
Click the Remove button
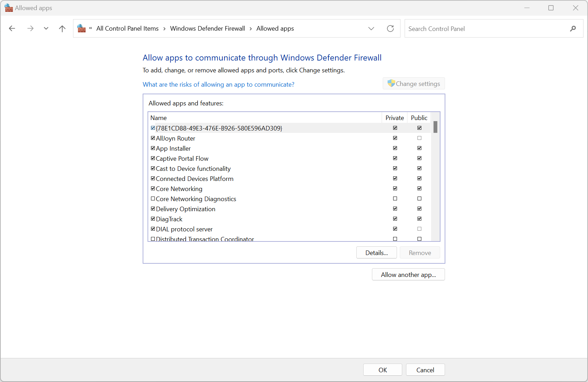(420, 253)
